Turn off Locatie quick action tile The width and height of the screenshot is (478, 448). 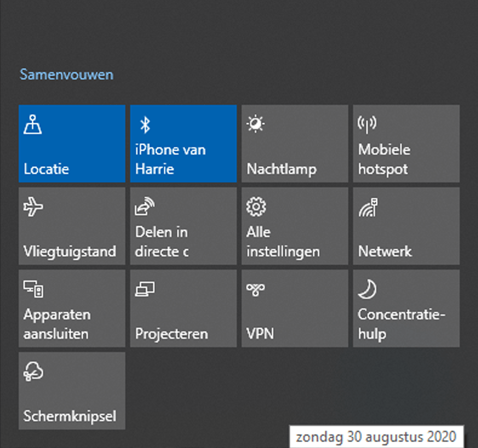(x=72, y=144)
